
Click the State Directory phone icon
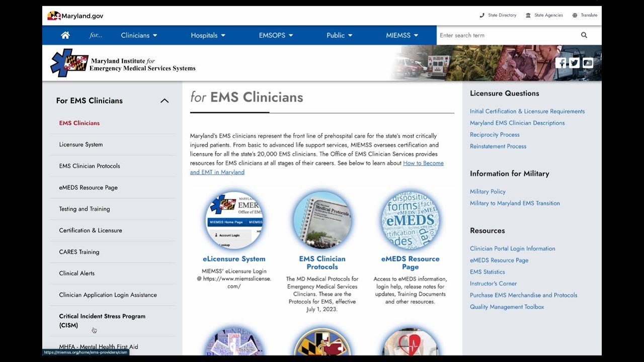(482, 16)
